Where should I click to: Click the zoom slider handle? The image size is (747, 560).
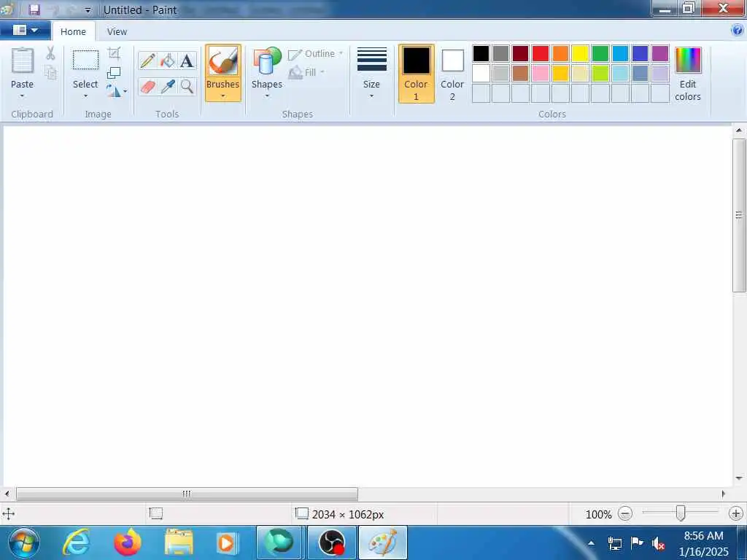coord(681,513)
